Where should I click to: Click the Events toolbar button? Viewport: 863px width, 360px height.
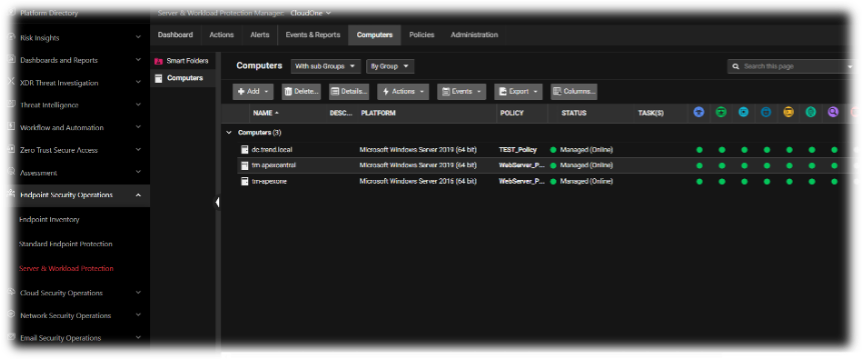(462, 91)
